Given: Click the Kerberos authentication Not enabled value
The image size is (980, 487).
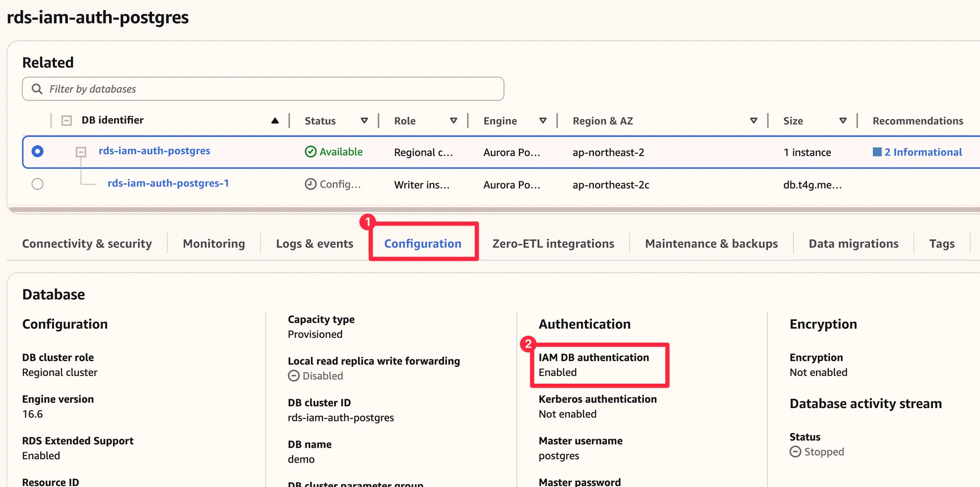Looking at the screenshot, I should point(568,414).
